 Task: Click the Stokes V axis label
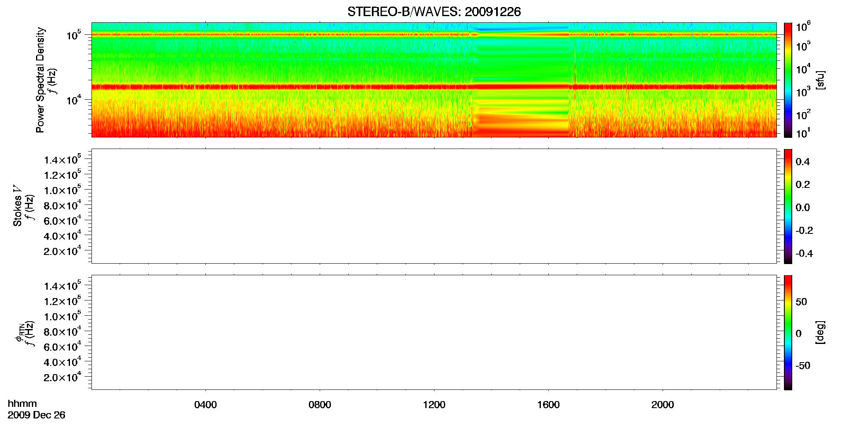coord(17,206)
